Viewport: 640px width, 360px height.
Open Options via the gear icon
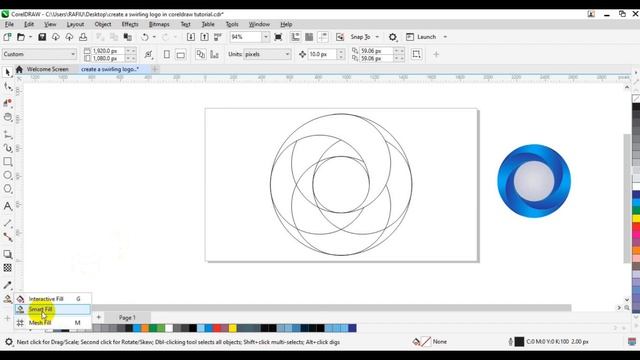[x=393, y=37]
